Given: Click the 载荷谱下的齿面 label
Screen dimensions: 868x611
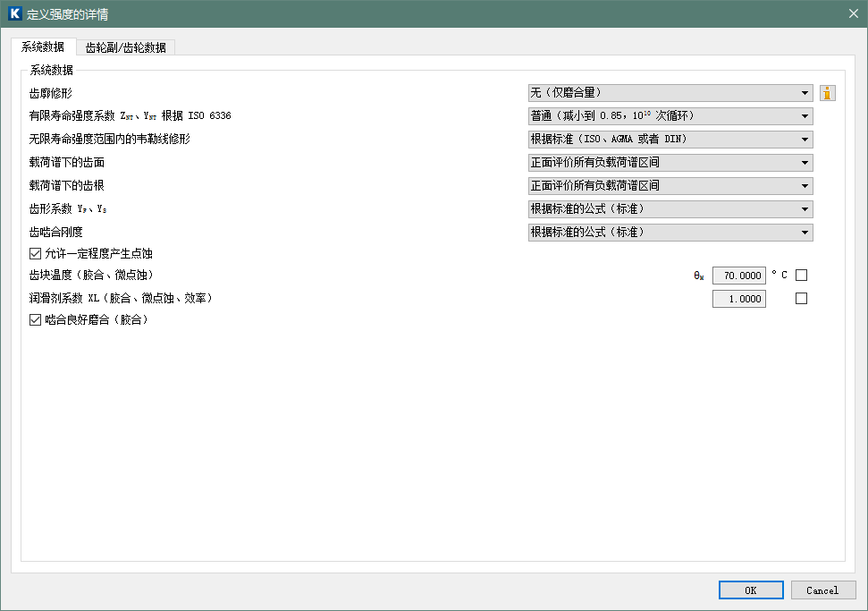Looking at the screenshot, I should [66, 162].
